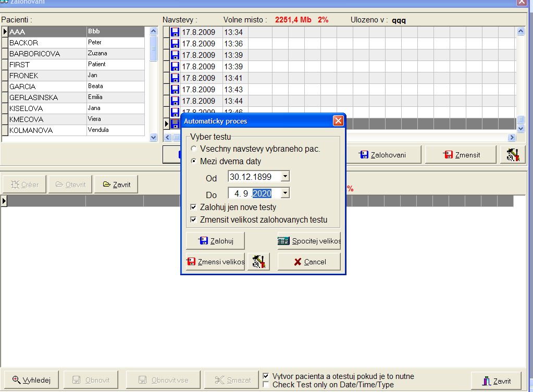Click year 2020 in Do date field

262,193
